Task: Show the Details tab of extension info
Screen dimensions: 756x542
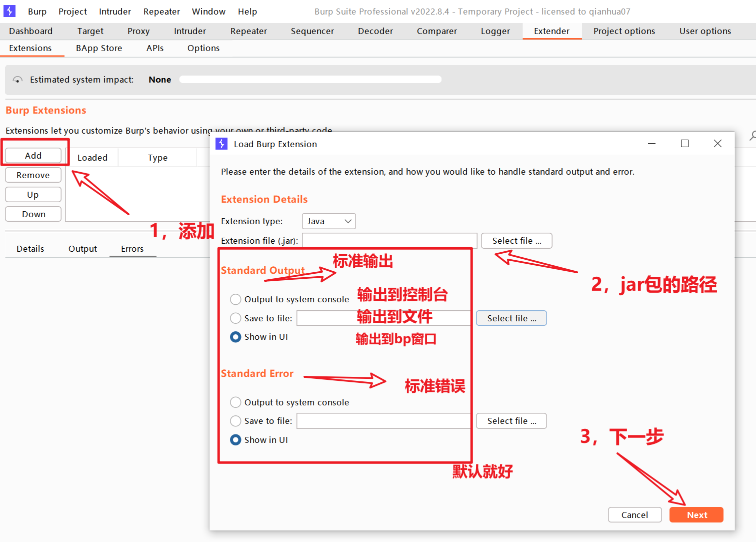Action: pos(30,249)
